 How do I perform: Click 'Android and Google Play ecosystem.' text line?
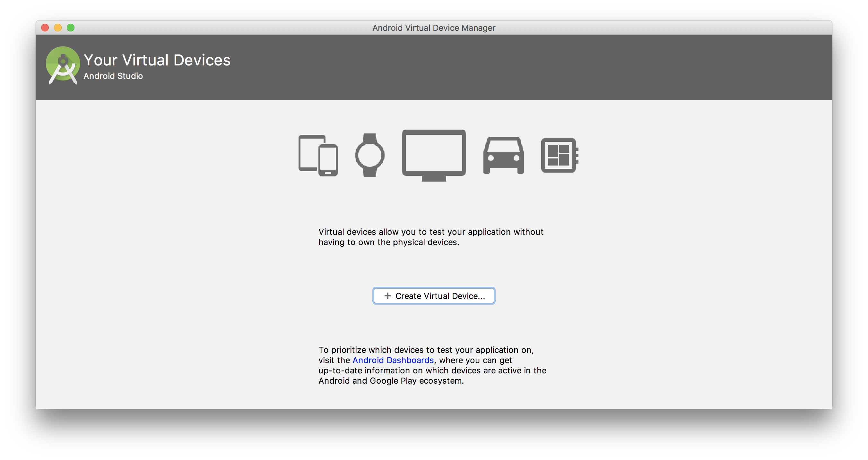[x=391, y=380]
